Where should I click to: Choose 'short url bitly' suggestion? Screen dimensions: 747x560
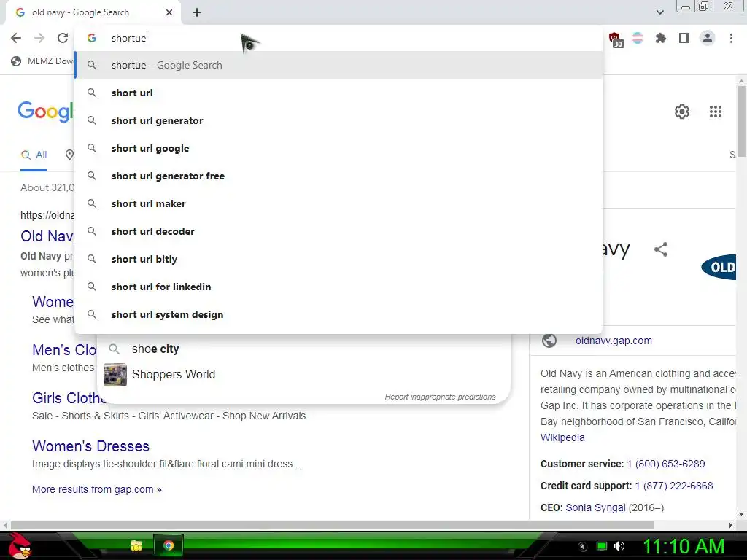338,259
